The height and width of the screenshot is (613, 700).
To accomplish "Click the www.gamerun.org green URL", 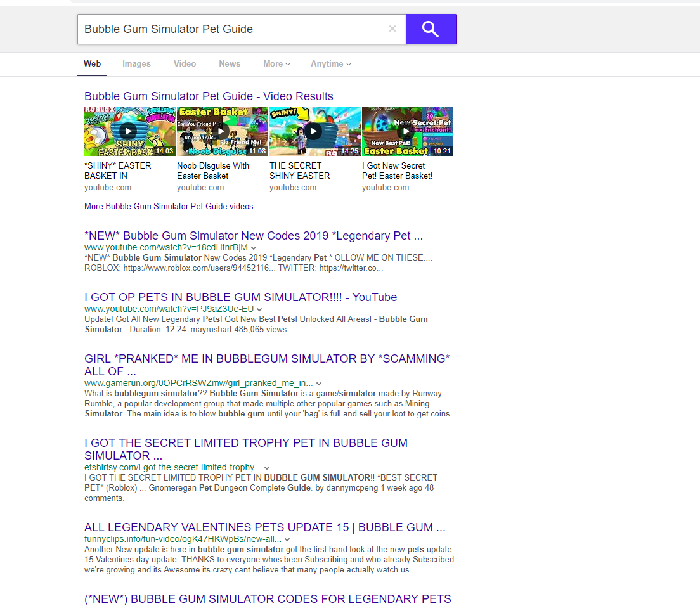I will tap(198, 383).
